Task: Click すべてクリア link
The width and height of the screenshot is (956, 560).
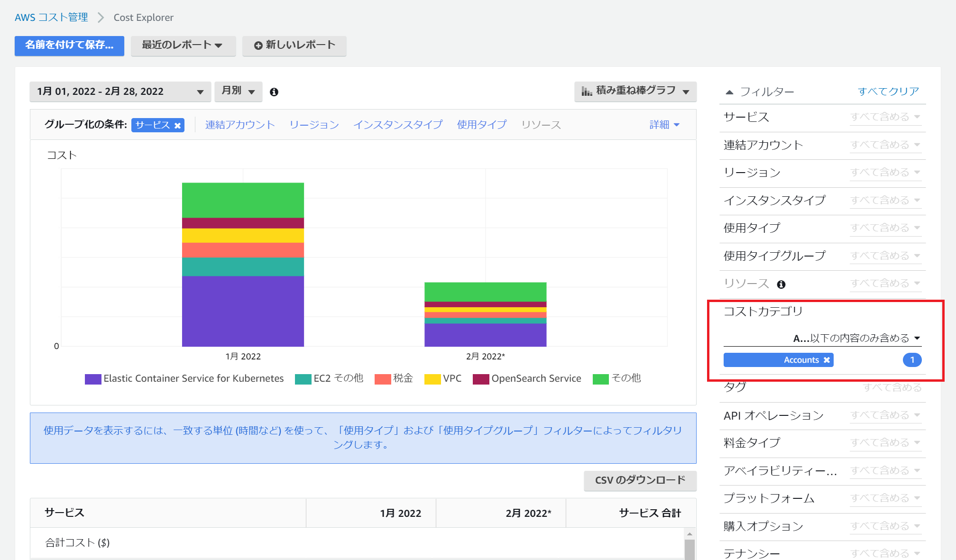Action: (888, 92)
